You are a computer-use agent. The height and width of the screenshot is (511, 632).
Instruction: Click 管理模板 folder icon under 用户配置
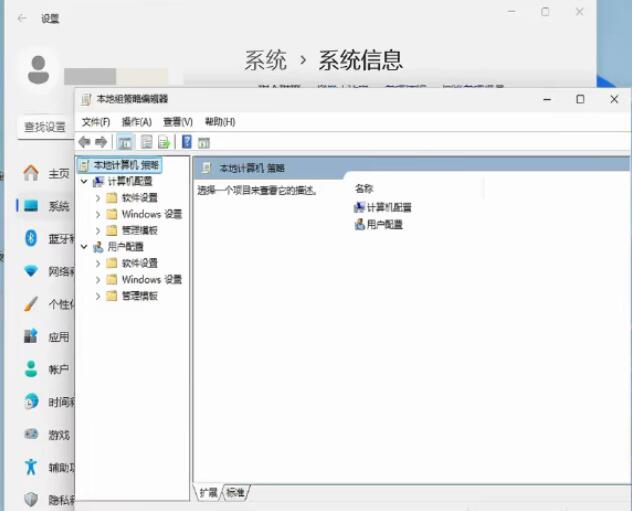click(x=112, y=296)
